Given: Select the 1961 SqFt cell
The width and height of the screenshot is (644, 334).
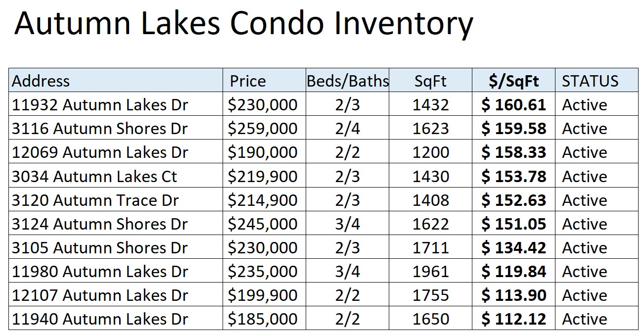Looking at the screenshot, I should coord(431,271).
